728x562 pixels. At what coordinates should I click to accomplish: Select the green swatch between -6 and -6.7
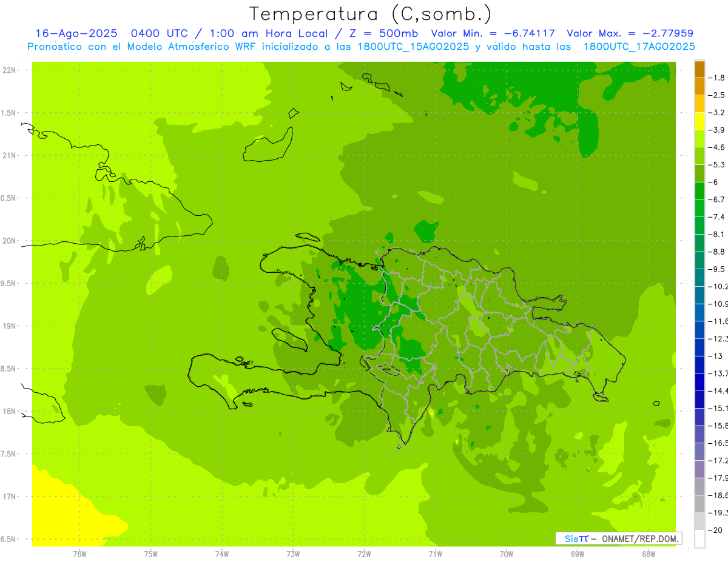tap(699, 190)
